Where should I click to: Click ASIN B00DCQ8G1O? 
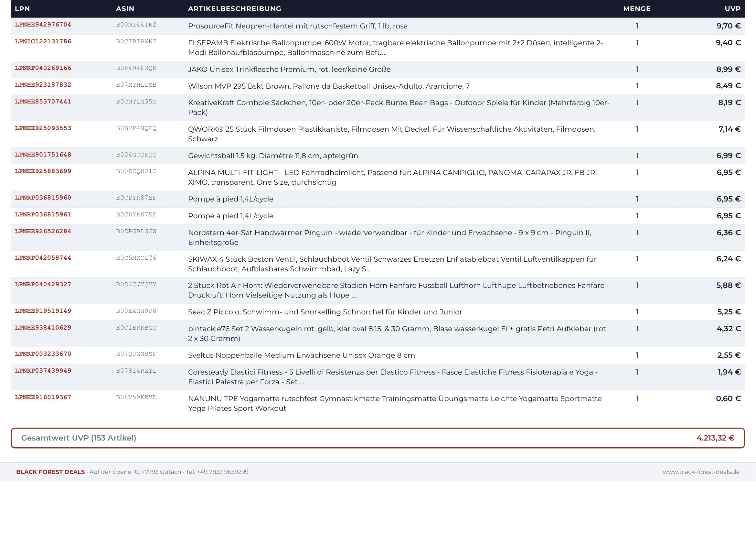click(x=136, y=171)
